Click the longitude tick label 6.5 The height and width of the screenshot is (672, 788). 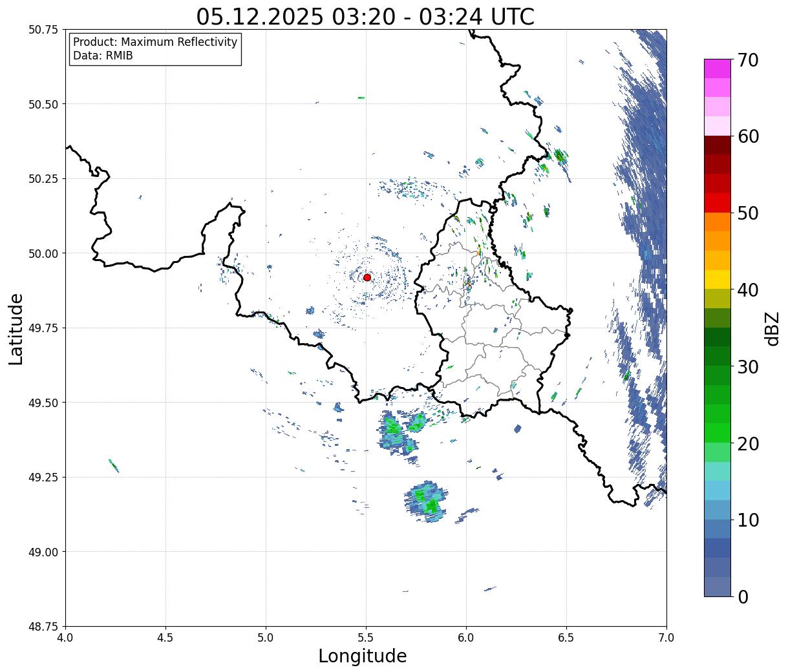click(x=566, y=638)
